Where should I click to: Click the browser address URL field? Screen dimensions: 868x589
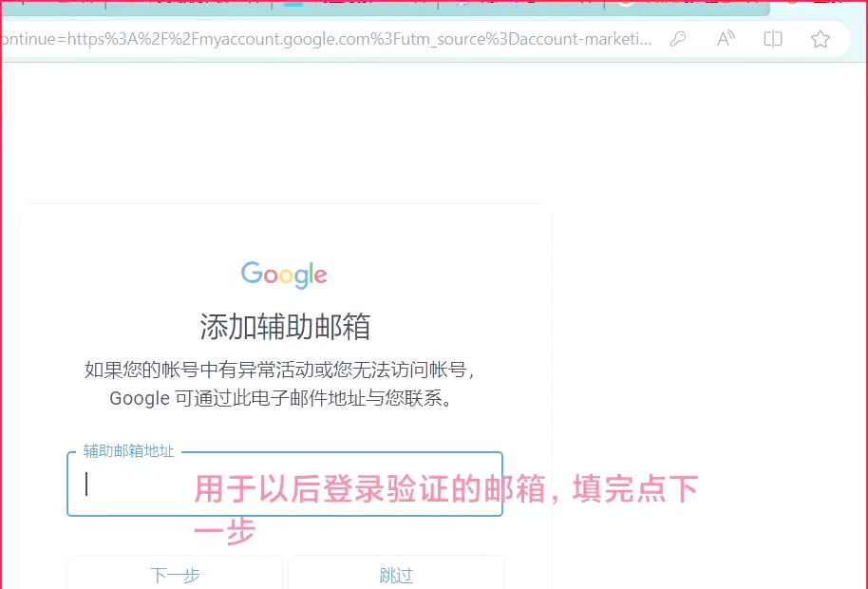coord(327,39)
